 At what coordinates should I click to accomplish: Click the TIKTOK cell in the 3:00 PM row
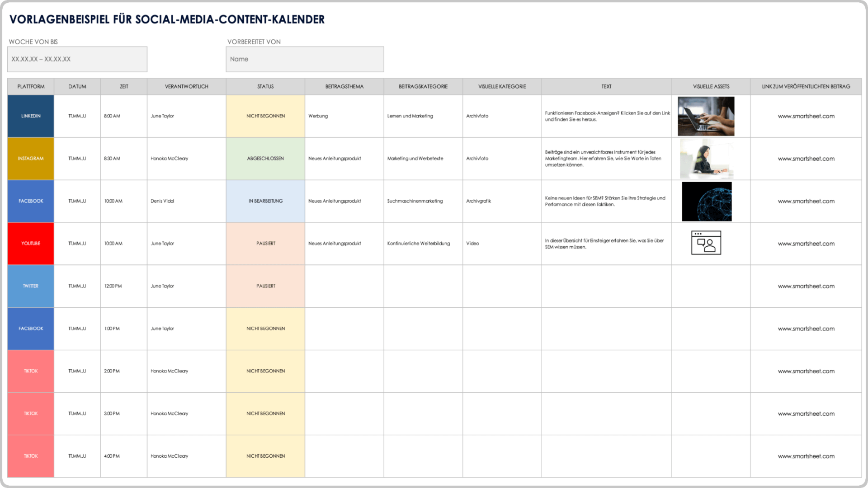point(31,413)
